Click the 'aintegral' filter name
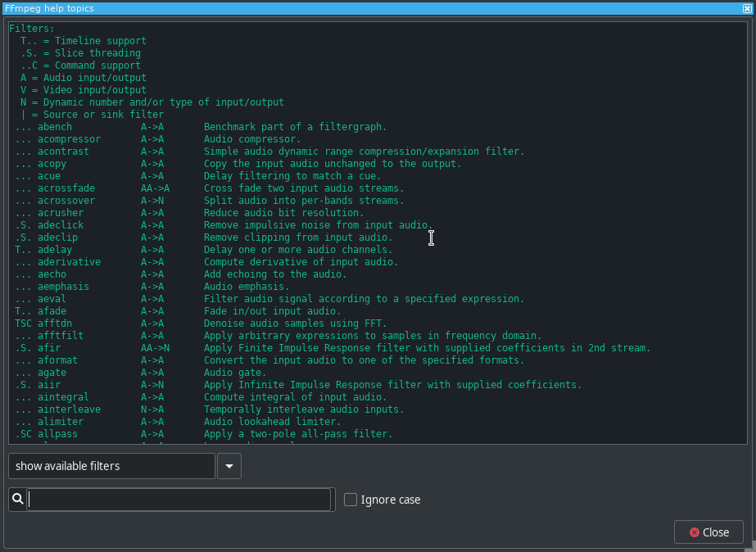The image size is (756, 552). [64, 397]
